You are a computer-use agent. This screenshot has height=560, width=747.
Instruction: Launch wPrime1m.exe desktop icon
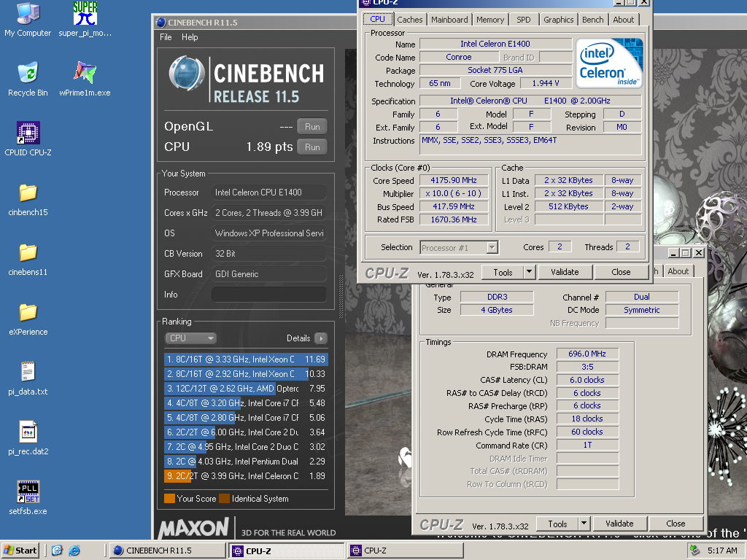[85, 79]
